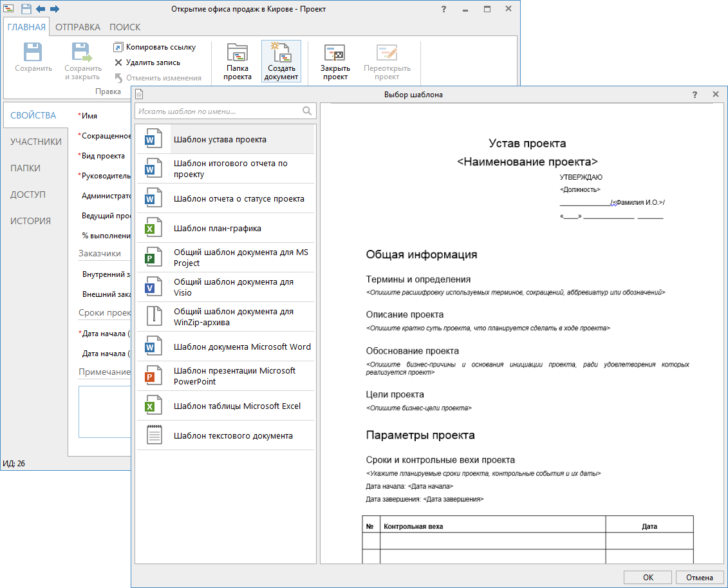Delete the record via ribbon command
Screen dimensions: 728x588
tap(147, 62)
